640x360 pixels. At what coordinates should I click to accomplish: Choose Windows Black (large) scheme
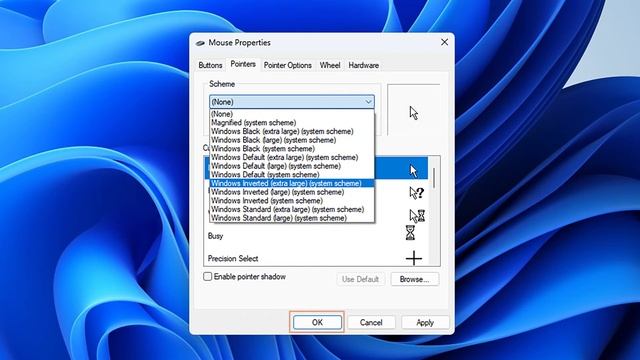tap(292, 140)
